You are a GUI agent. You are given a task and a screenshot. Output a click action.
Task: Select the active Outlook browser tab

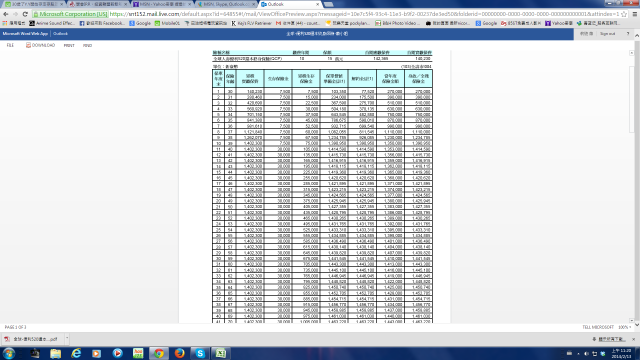290,4
